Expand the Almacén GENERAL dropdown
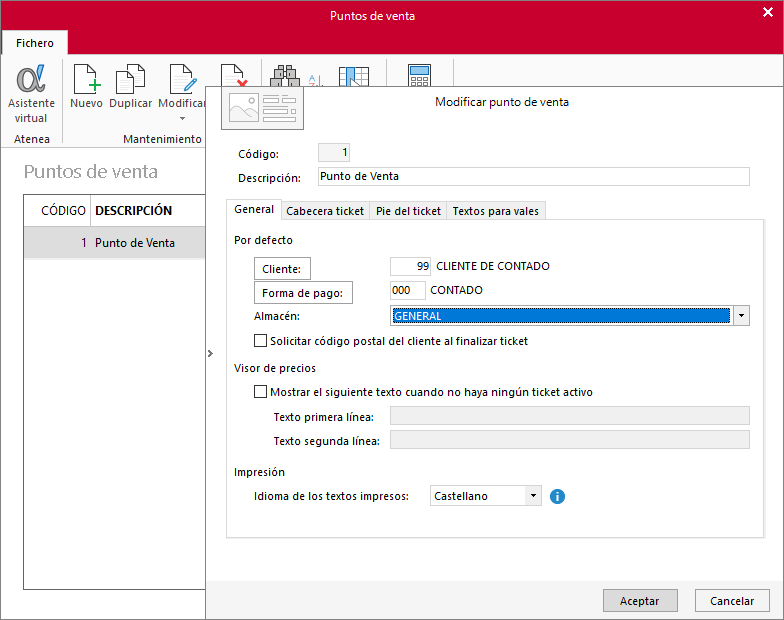 click(x=741, y=316)
